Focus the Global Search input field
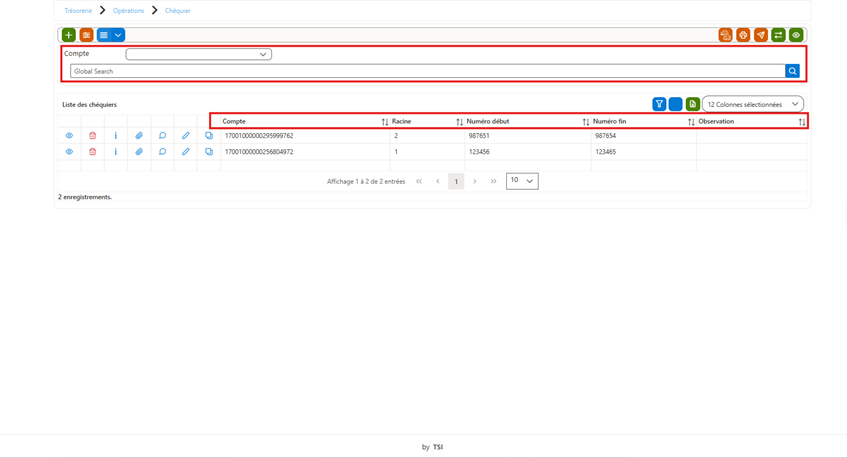The height and width of the screenshot is (458, 847). [427, 71]
